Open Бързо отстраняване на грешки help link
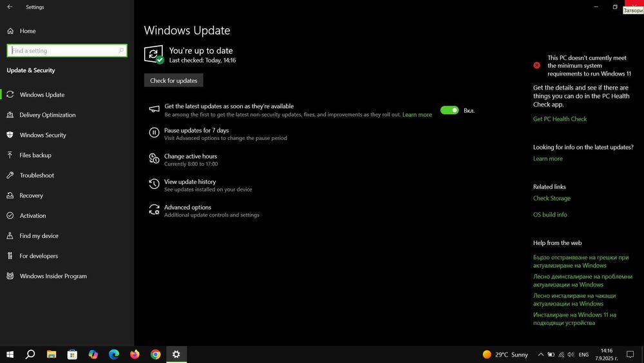Image resolution: width=644 pixels, height=363 pixels. coord(581,262)
